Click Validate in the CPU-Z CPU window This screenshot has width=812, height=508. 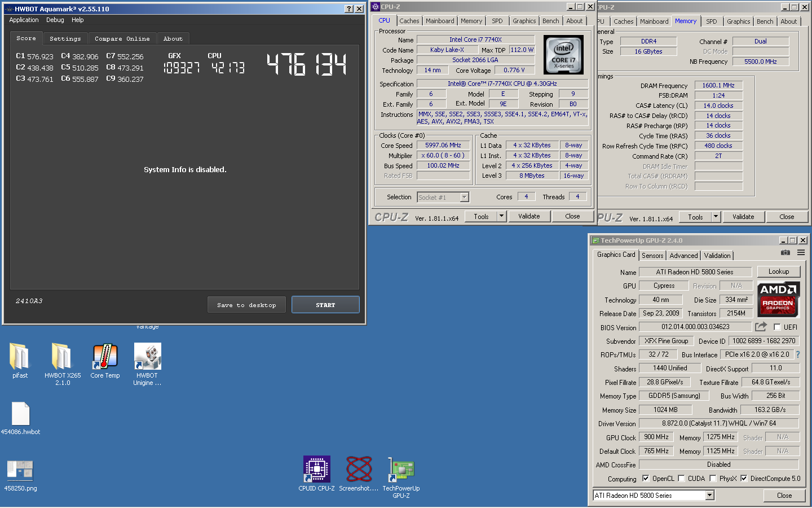529,216
